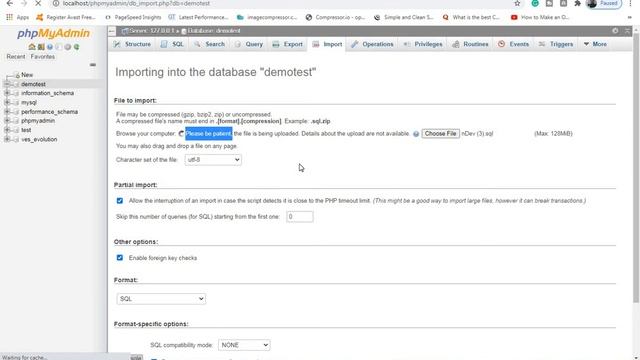The width and height of the screenshot is (640, 360).
Task: Open the Privileges tab
Action: 423,44
